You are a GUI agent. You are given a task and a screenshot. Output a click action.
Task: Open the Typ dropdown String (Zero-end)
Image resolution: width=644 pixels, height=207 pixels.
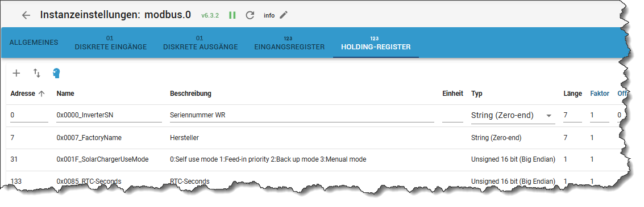point(513,116)
